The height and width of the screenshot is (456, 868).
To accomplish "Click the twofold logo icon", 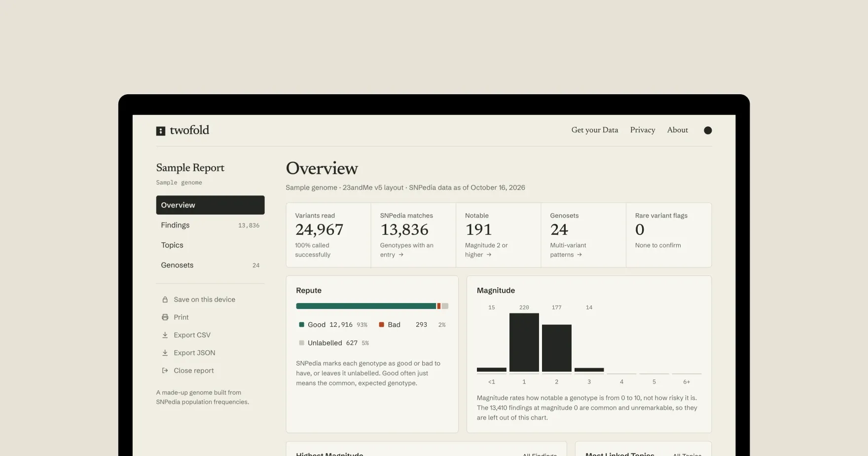I will click(161, 131).
